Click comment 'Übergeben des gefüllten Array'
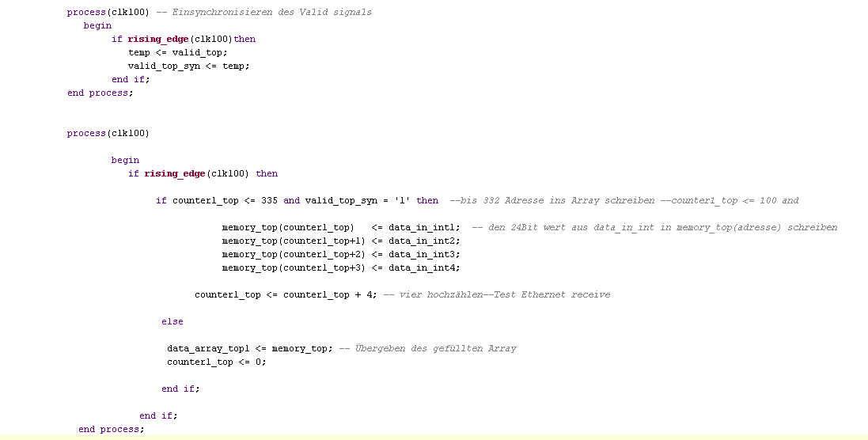Viewport: 868px width, 440px height. coord(436,348)
